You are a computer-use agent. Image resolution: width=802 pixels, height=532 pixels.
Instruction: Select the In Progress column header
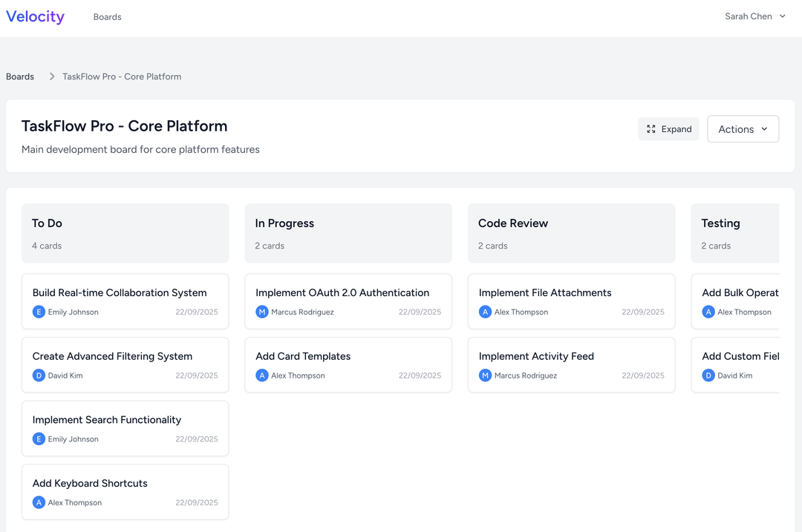(x=284, y=223)
